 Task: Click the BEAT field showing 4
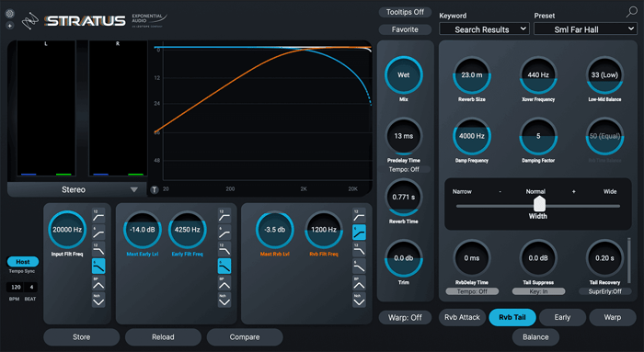[31, 287]
